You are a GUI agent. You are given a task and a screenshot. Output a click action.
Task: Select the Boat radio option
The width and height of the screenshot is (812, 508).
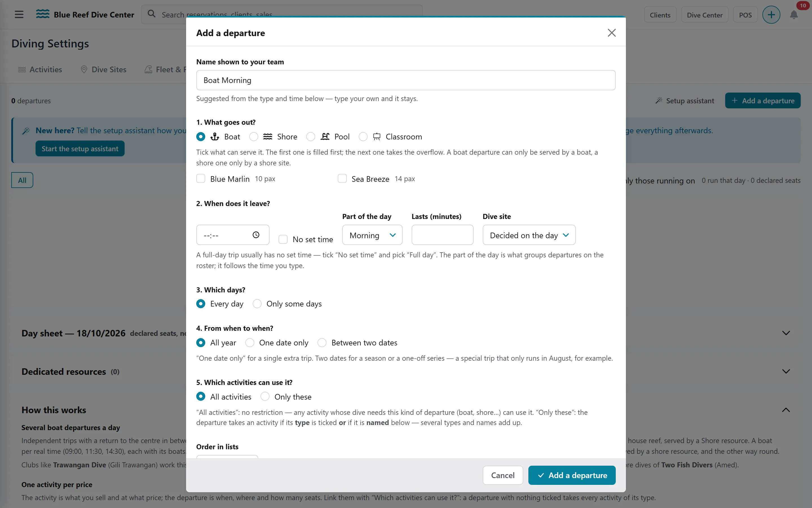coord(201,137)
